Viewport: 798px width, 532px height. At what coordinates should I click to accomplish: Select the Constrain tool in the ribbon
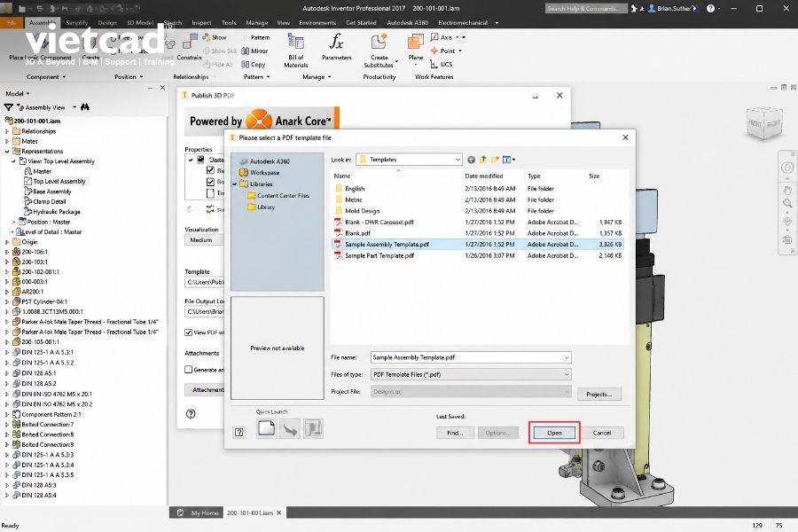click(x=190, y=47)
